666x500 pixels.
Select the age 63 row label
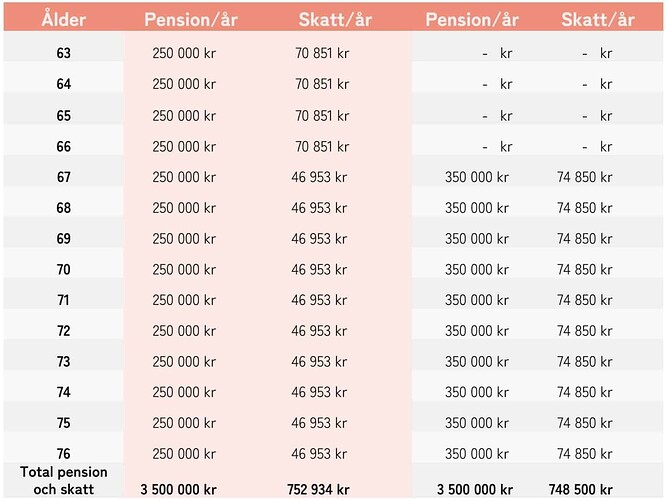(63, 54)
